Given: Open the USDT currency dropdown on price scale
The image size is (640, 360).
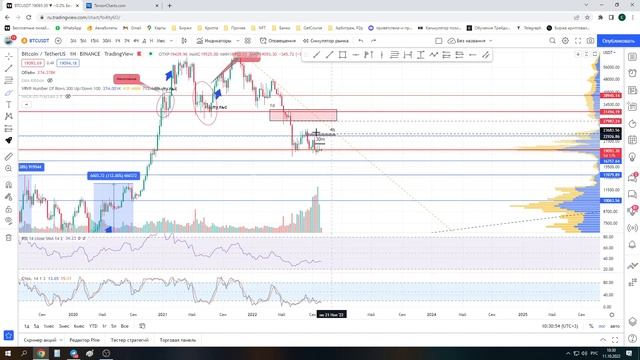Looking at the screenshot, I should click(x=609, y=53).
